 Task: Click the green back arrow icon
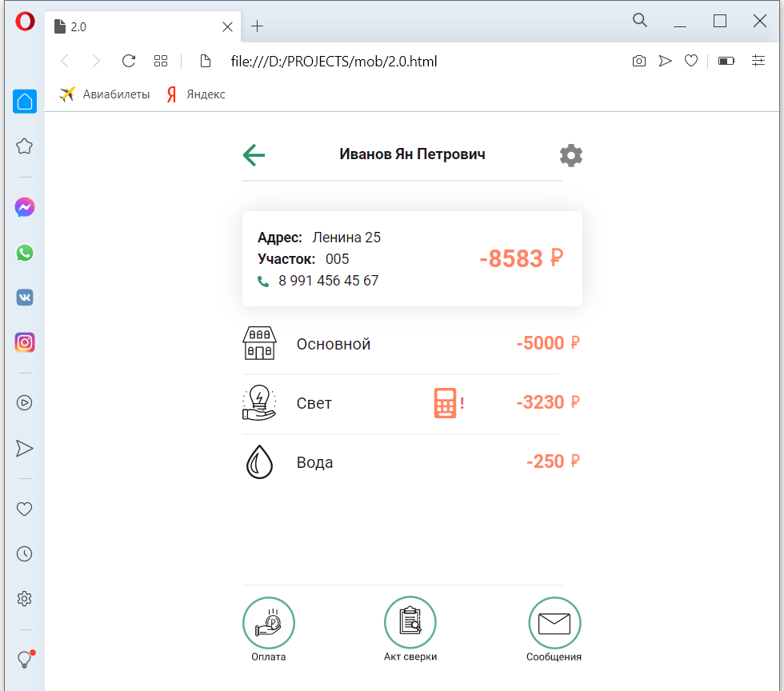tap(254, 155)
